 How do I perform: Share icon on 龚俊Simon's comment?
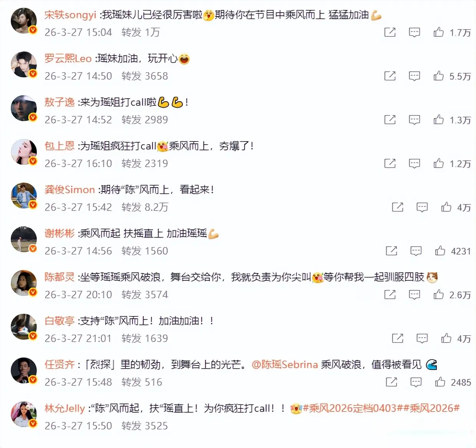click(397, 207)
